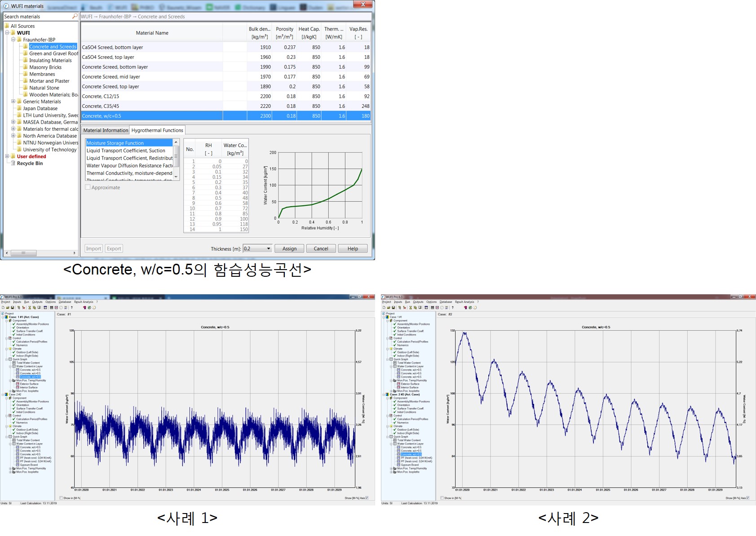Expand the User defined folder
The height and width of the screenshot is (536, 756).
tap(7, 156)
